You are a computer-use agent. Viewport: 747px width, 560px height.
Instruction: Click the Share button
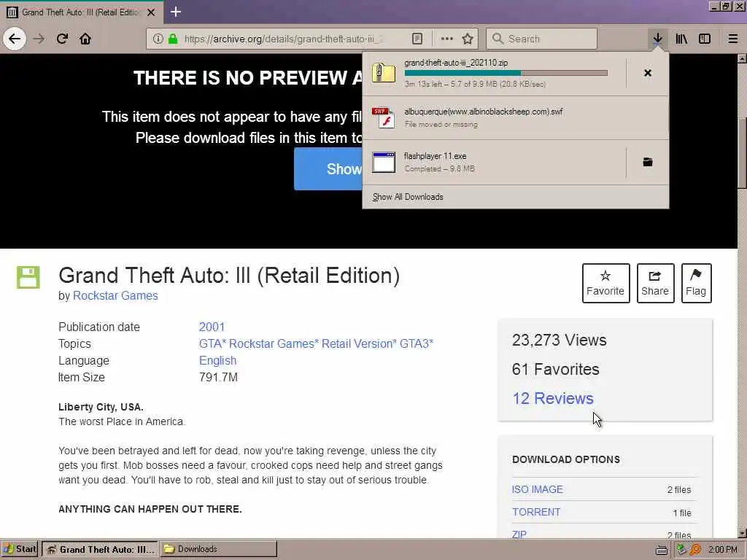[x=655, y=284]
